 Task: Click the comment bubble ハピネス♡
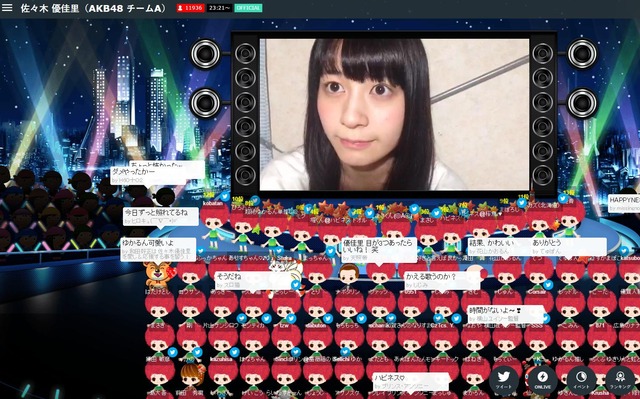pos(411,381)
